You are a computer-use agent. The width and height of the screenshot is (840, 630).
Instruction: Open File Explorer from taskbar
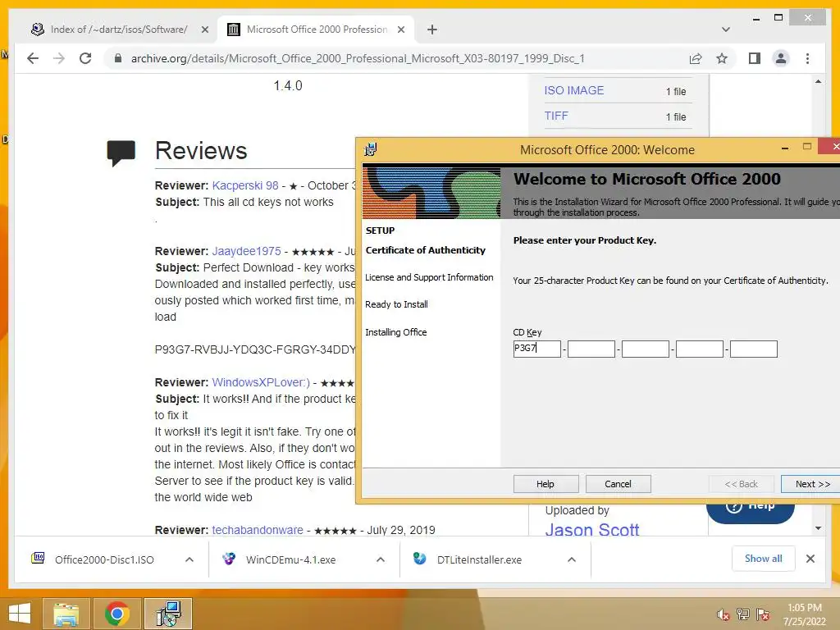pos(66,614)
